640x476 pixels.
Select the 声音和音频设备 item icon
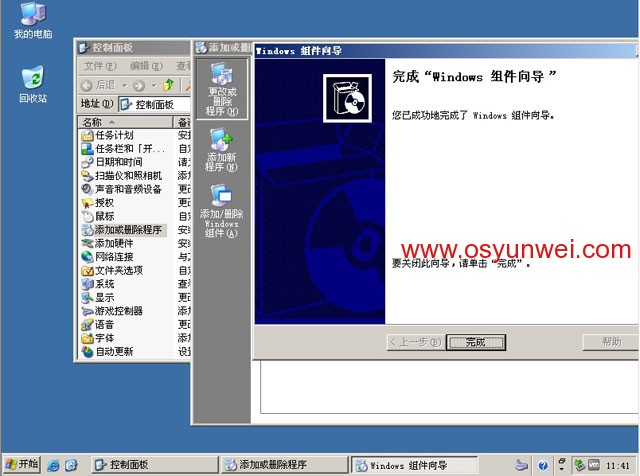point(87,189)
